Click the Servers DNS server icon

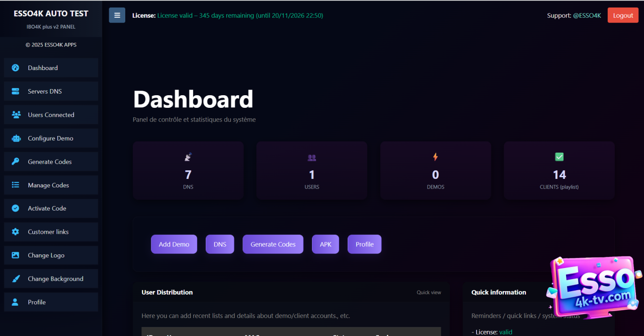[16, 92]
